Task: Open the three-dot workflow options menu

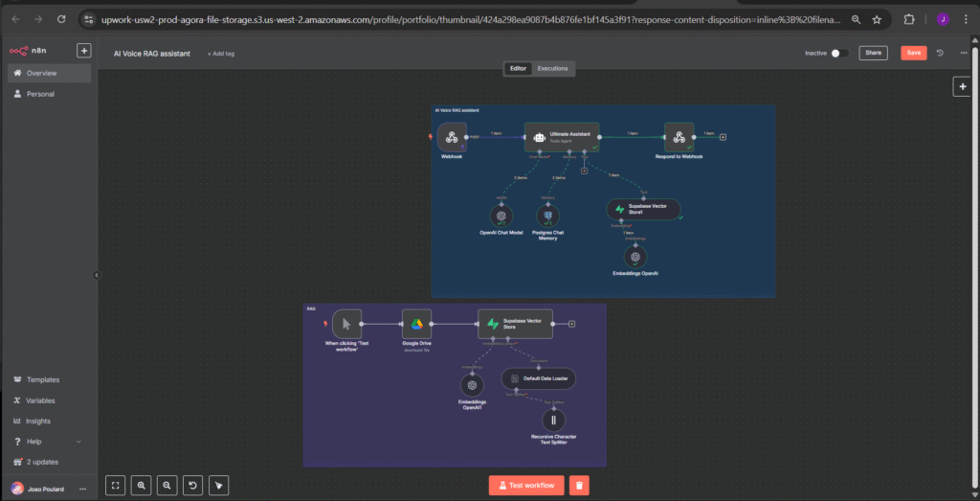Action: [x=964, y=53]
